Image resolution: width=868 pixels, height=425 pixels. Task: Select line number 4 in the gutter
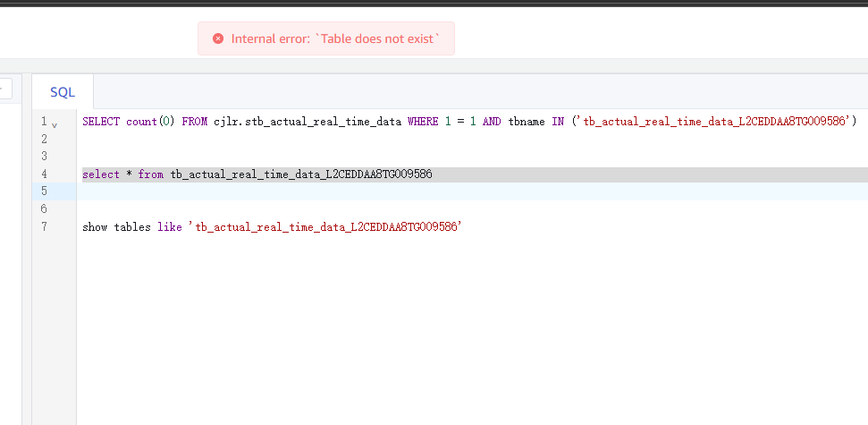[43, 174]
